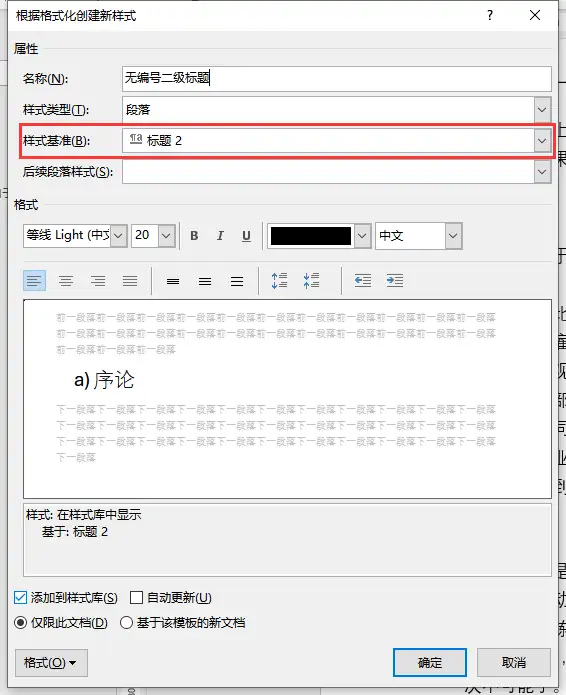Select 基于该模板的新文档 radio option
566x695 pixels.
tap(126, 623)
